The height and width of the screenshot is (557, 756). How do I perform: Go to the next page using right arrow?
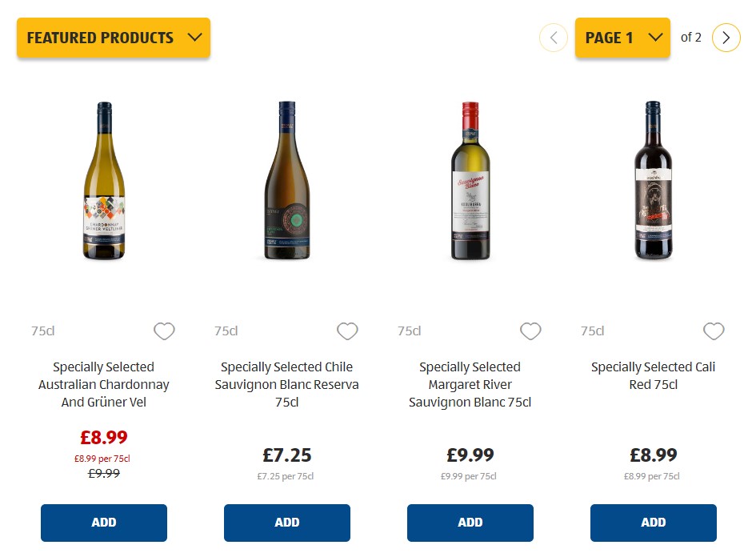click(x=726, y=37)
